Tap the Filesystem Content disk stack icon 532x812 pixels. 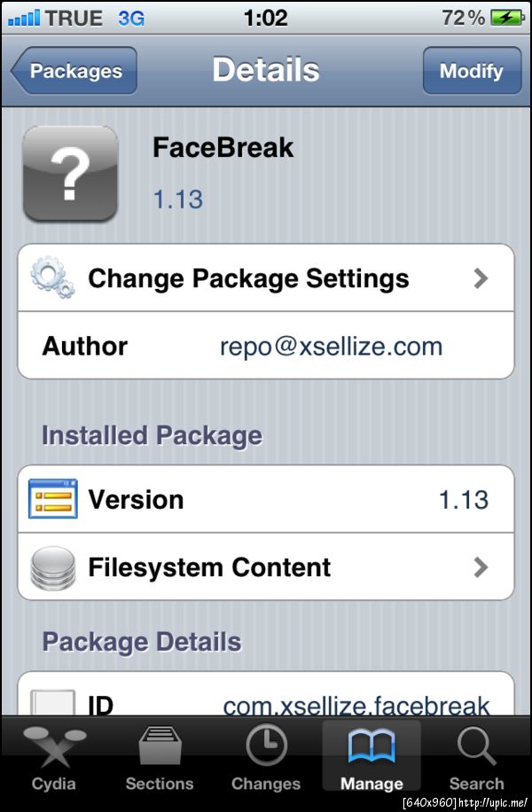[x=52, y=567]
